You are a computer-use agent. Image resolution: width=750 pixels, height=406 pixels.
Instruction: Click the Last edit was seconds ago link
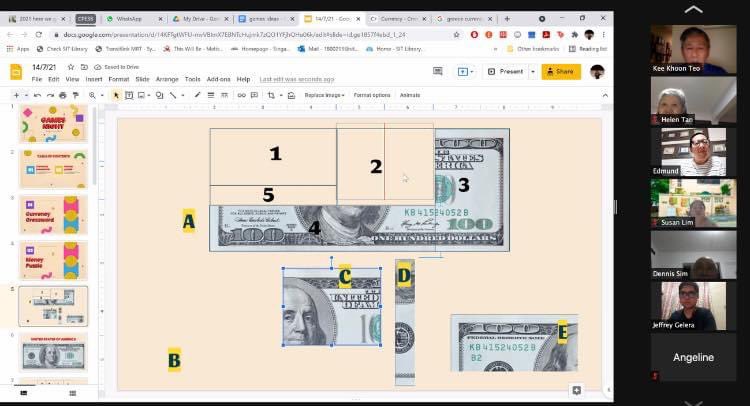tap(297, 79)
